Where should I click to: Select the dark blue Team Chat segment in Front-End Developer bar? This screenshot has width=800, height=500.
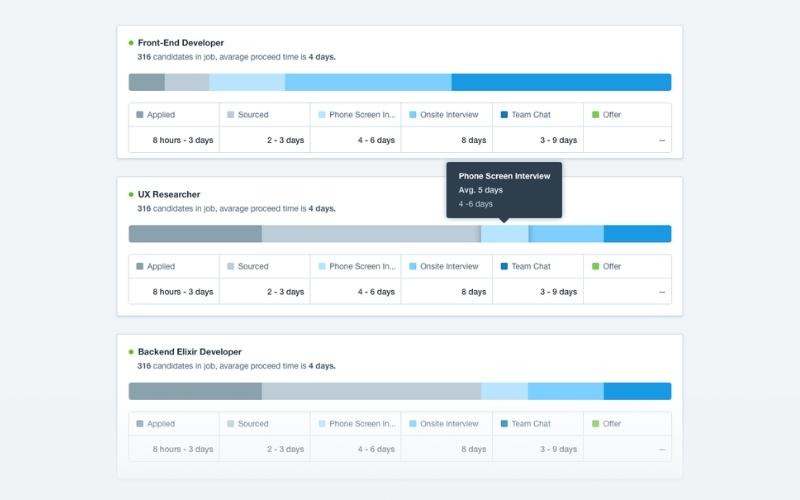tap(560, 82)
